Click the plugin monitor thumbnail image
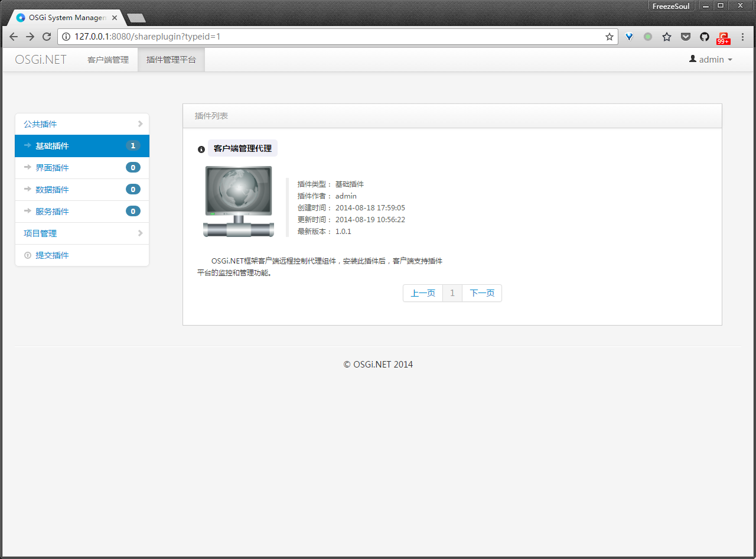The height and width of the screenshot is (559, 756). point(239,201)
